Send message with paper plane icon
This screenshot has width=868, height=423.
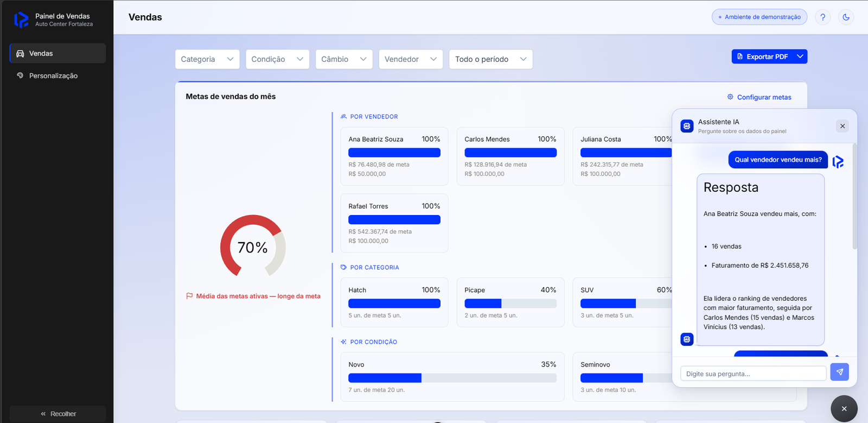click(839, 372)
